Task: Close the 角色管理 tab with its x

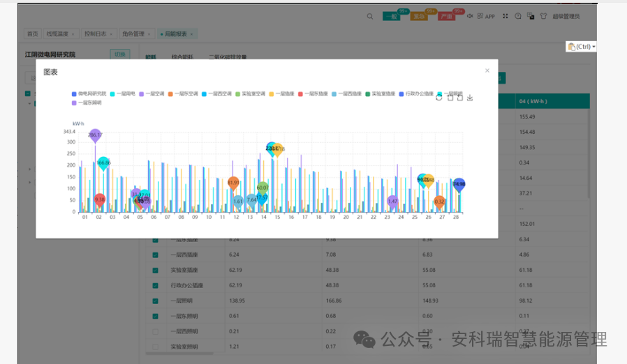Action: [x=149, y=34]
